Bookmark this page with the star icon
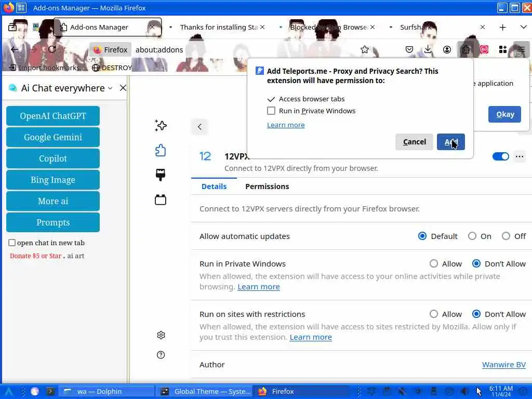The height and width of the screenshot is (399, 532). click(365, 49)
